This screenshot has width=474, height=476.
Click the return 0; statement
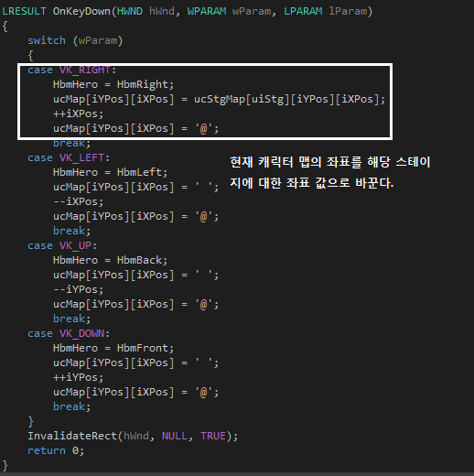(x=56, y=450)
